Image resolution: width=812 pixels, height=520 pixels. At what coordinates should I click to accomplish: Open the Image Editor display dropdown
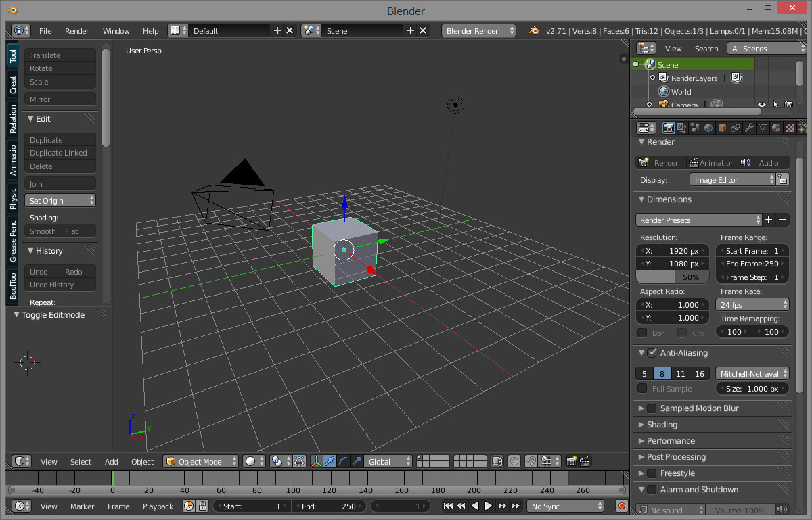pyautogui.click(x=732, y=180)
